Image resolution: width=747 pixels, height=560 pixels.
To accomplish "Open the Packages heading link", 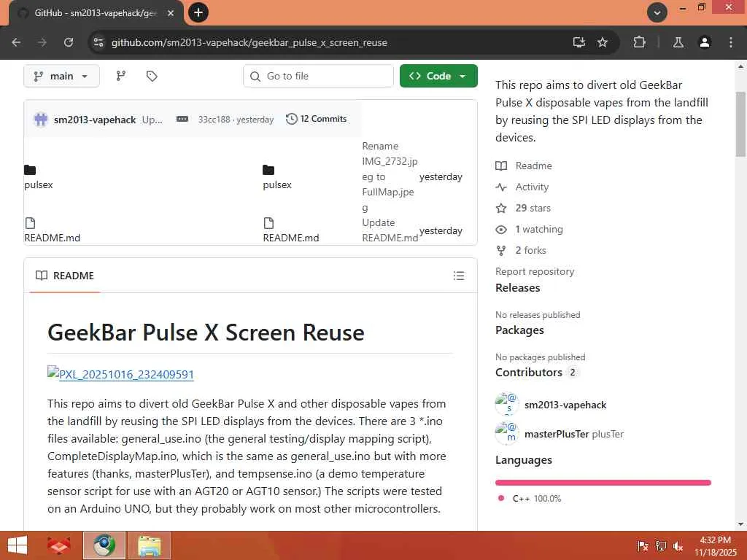I will 519,330.
